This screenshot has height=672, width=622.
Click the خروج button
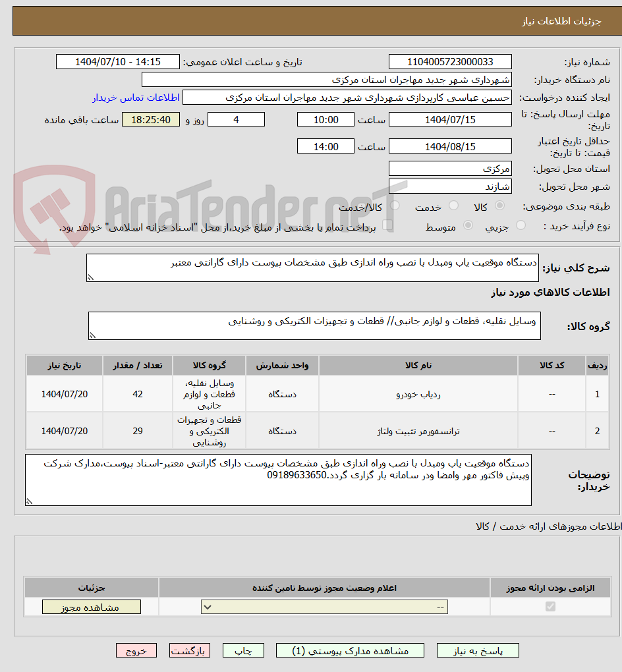pos(136,650)
